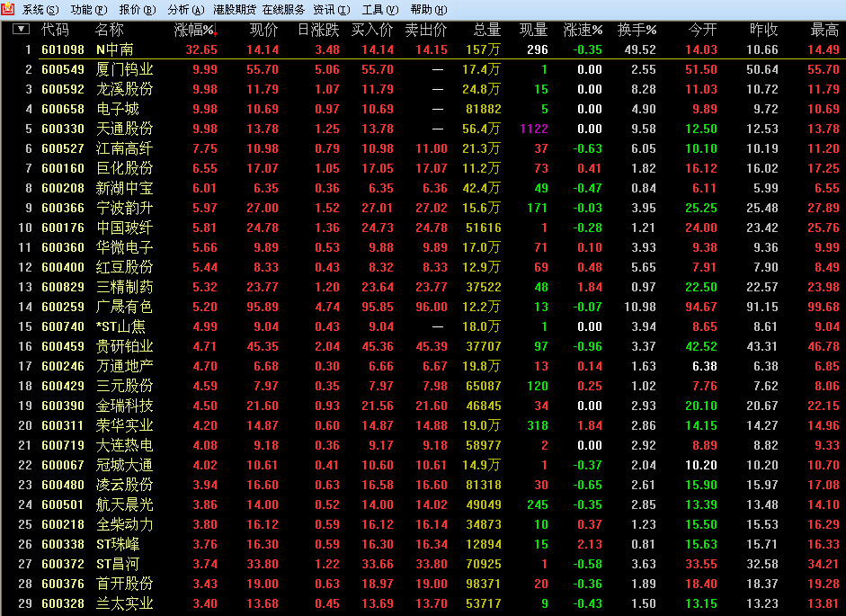The height and width of the screenshot is (616, 846).
Task: Open the 工具(V) menu
Action: [380, 10]
